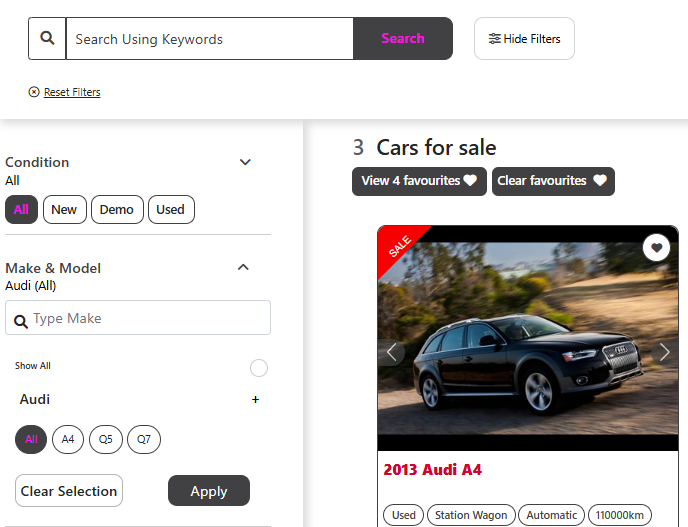Select the New condition filter
The height and width of the screenshot is (527, 688).
[64, 210]
